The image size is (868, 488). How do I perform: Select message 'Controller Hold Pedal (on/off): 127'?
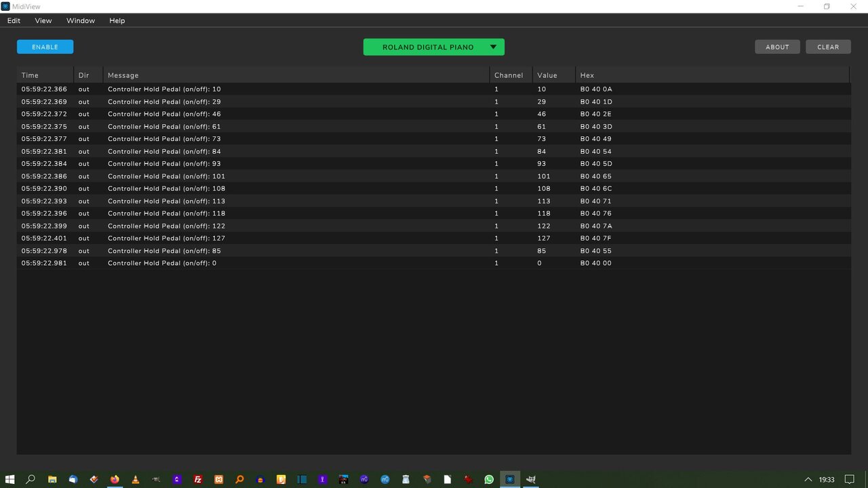click(166, 238)
